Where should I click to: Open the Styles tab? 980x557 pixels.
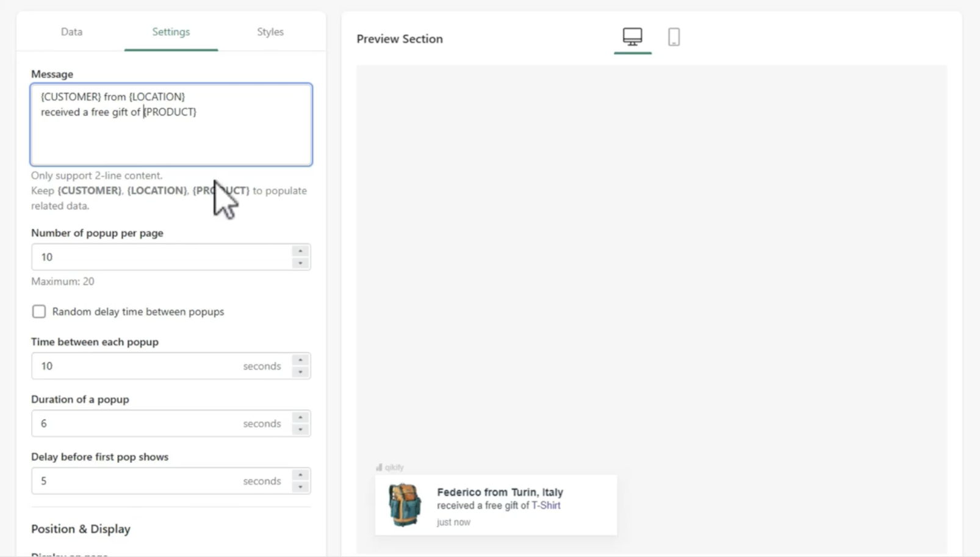(x=270, y=32)
